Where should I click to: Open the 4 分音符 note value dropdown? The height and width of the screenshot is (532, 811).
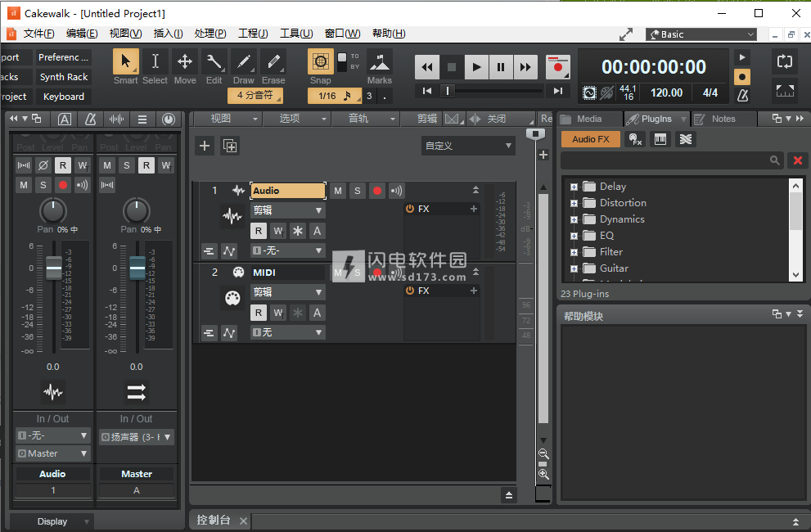[x=255, y=95]
